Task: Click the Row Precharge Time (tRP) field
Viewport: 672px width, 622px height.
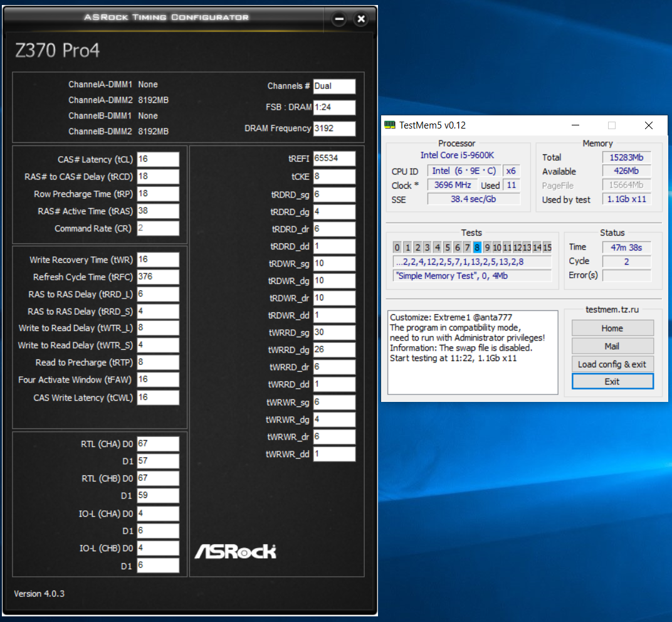Action: pyautogui.click(x=158, y=193)
